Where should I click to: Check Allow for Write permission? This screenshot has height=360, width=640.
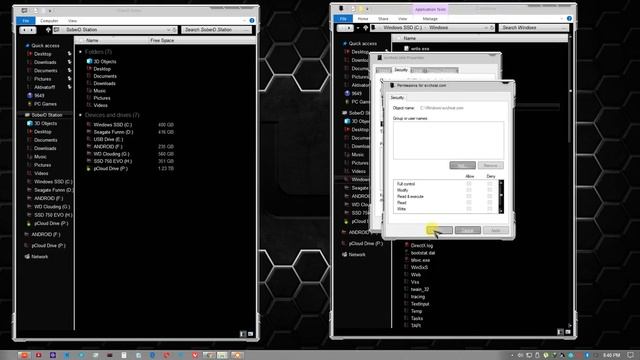[469, 209]
